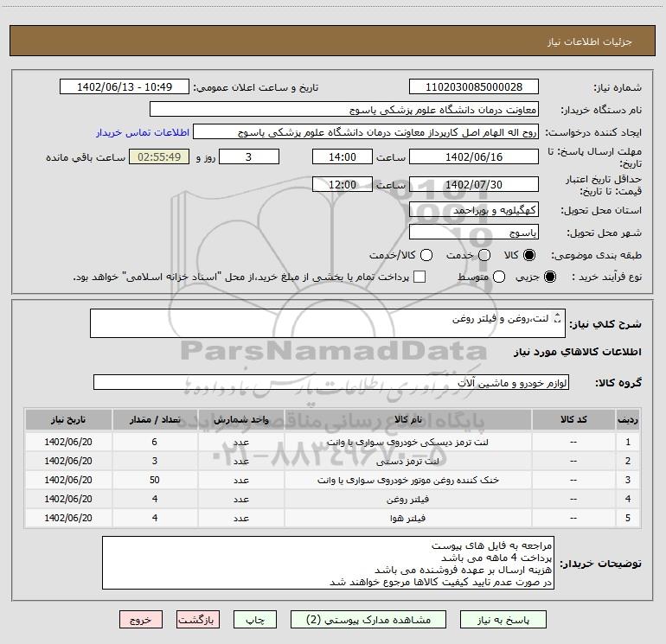Click the اطلاعات کالاهای مورد نیاز heading
Screen dimensions: 666x644
578,352
